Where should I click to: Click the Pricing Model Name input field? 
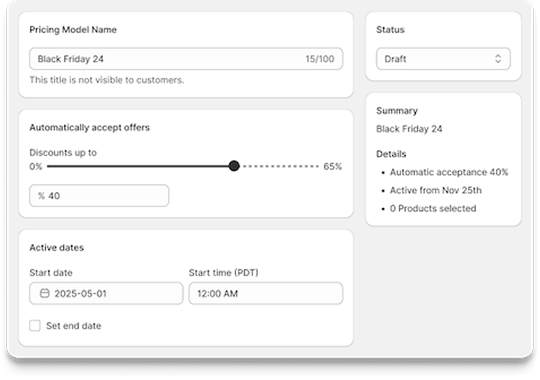point(186,59)
